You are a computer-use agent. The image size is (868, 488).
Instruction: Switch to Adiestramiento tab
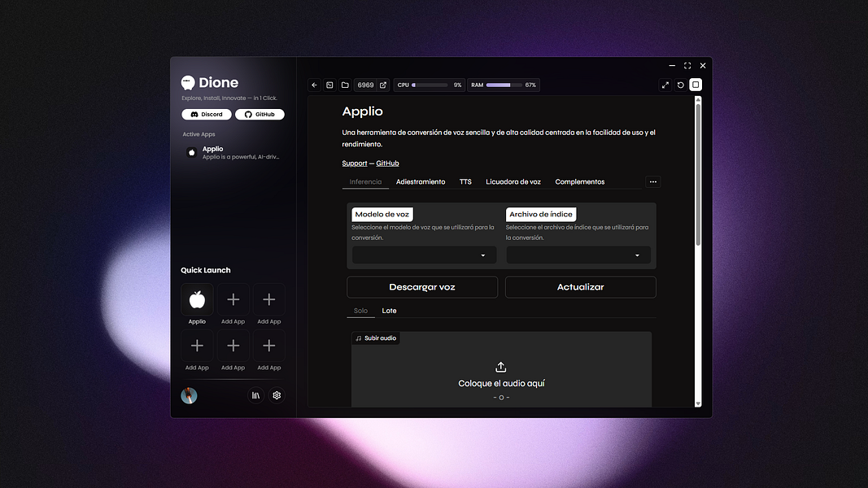pyautogui.click(x=421, y=182)
